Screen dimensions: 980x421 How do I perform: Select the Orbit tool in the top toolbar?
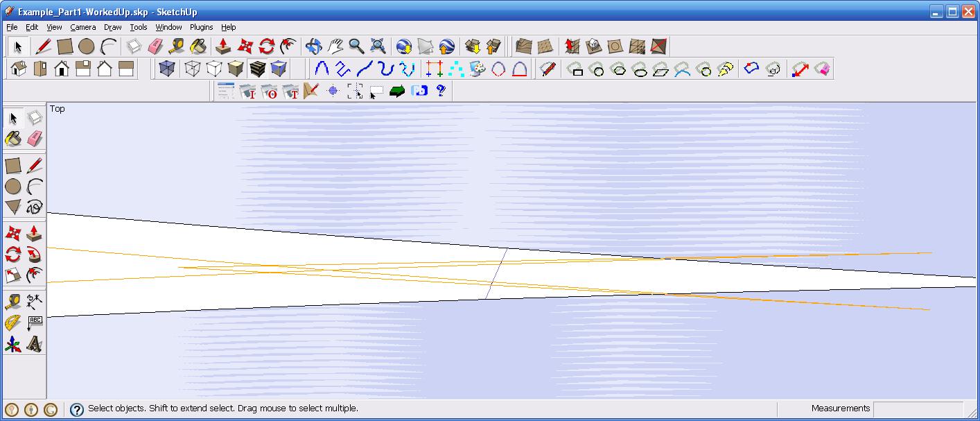(x=313, y=46)
